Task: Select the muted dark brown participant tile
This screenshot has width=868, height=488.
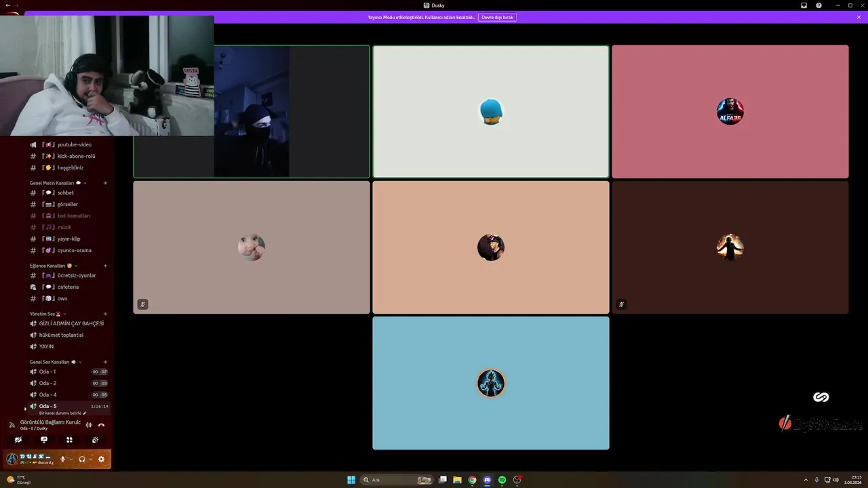Action: tap(730, 247)
